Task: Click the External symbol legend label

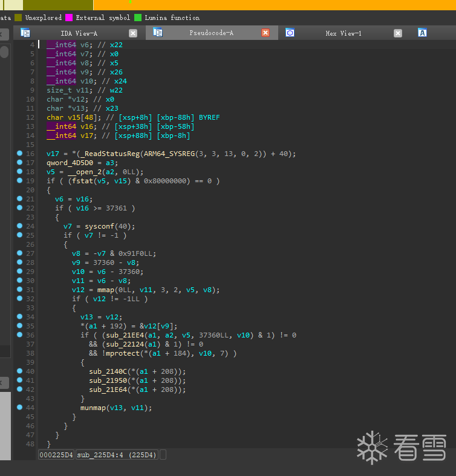Action: pyautogui.click(x=103, y=18)
